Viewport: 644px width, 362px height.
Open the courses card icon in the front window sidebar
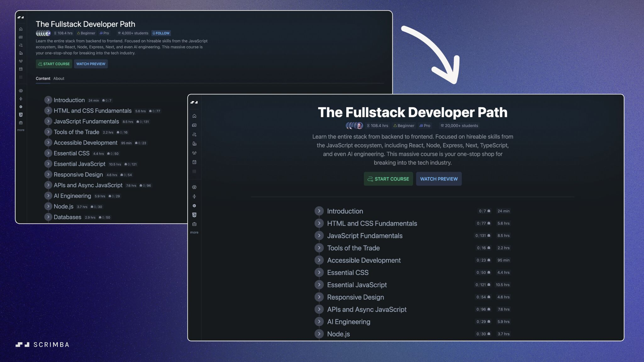pos(194,125)
